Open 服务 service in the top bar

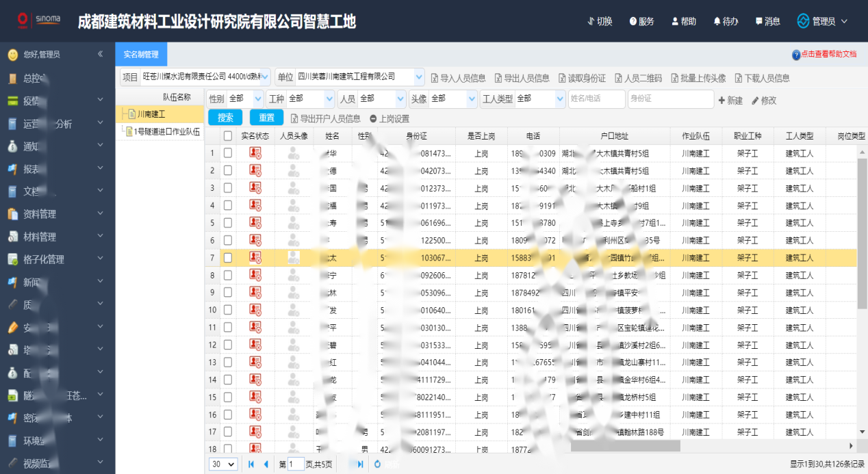pos(642,21)
